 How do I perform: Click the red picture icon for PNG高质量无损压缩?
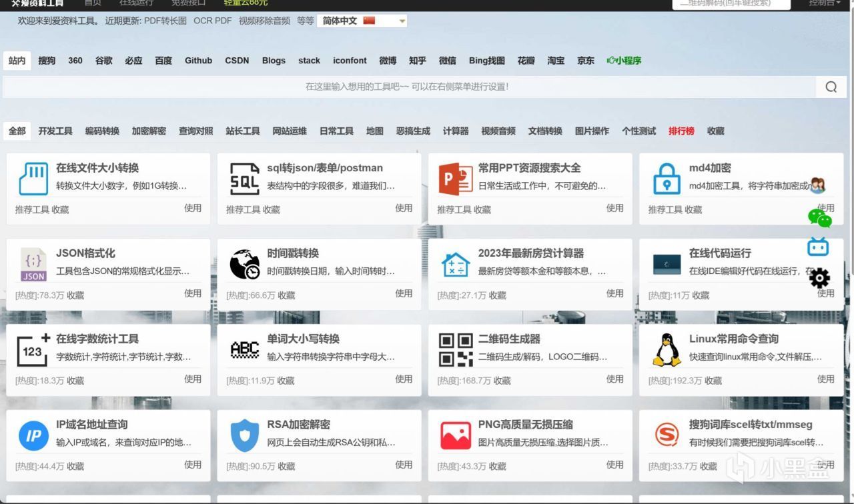pyautogui.click(x=456, y=435)
